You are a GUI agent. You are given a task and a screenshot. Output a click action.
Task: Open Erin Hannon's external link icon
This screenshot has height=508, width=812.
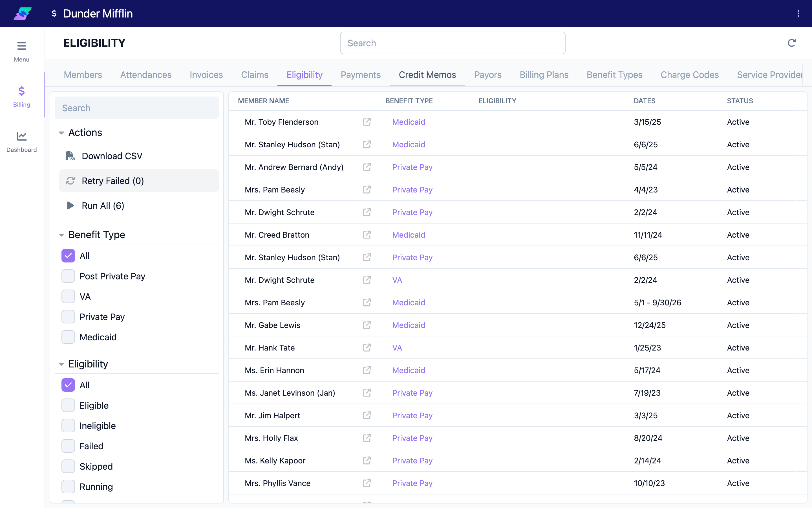(367, 370)
